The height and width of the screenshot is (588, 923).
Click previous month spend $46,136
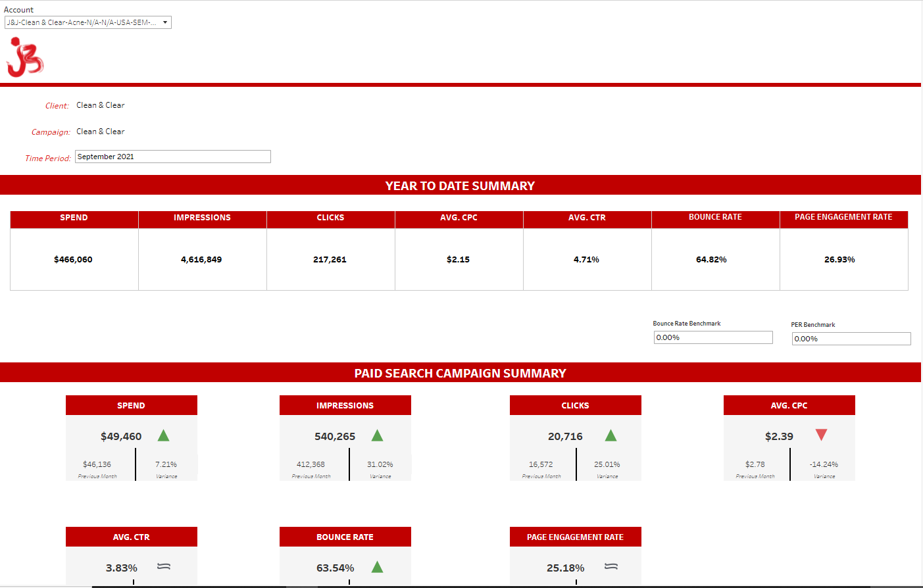click(x=97, y=464)
